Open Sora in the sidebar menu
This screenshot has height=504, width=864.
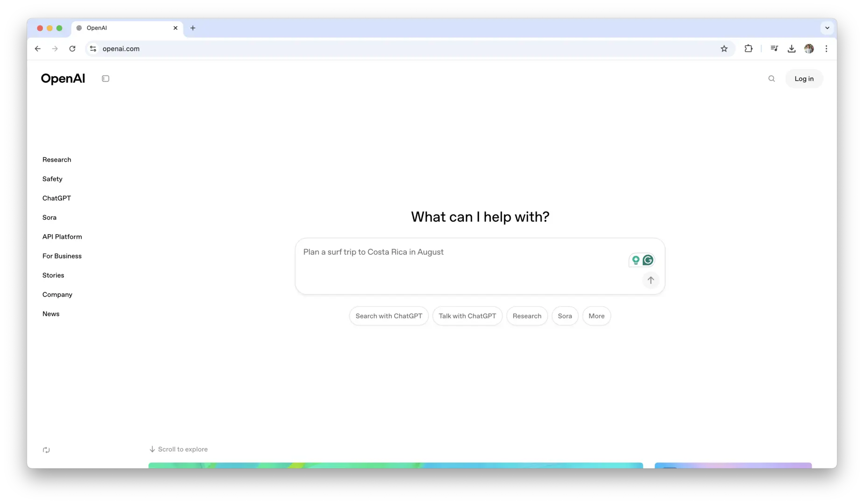click(50, 217)
